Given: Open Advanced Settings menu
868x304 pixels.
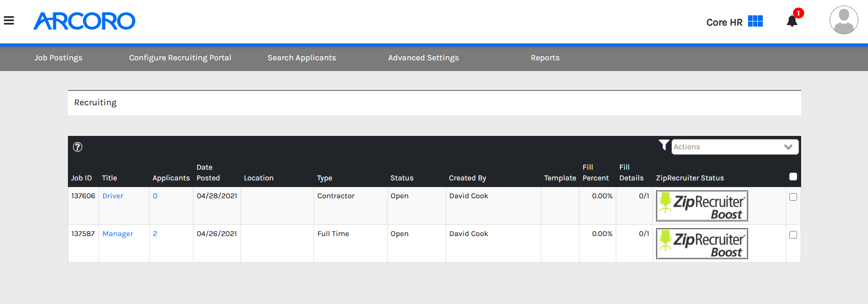Looking at the screenshot, I should point(423,58).
